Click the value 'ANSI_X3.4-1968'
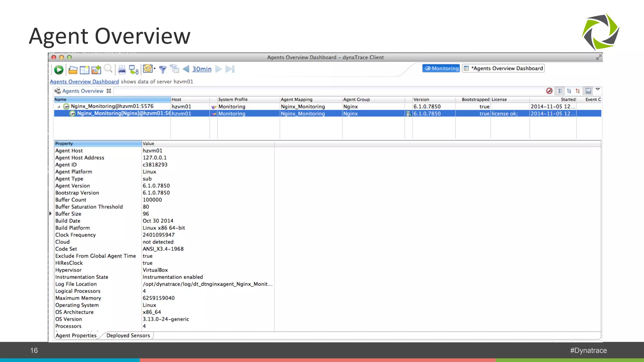The width and height of the screenshot is (644, 362). tap(163, 249)
